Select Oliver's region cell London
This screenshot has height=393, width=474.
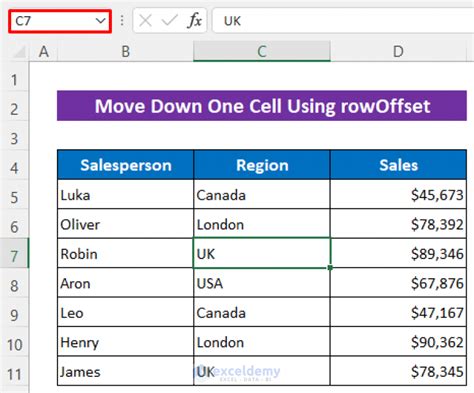262,224
